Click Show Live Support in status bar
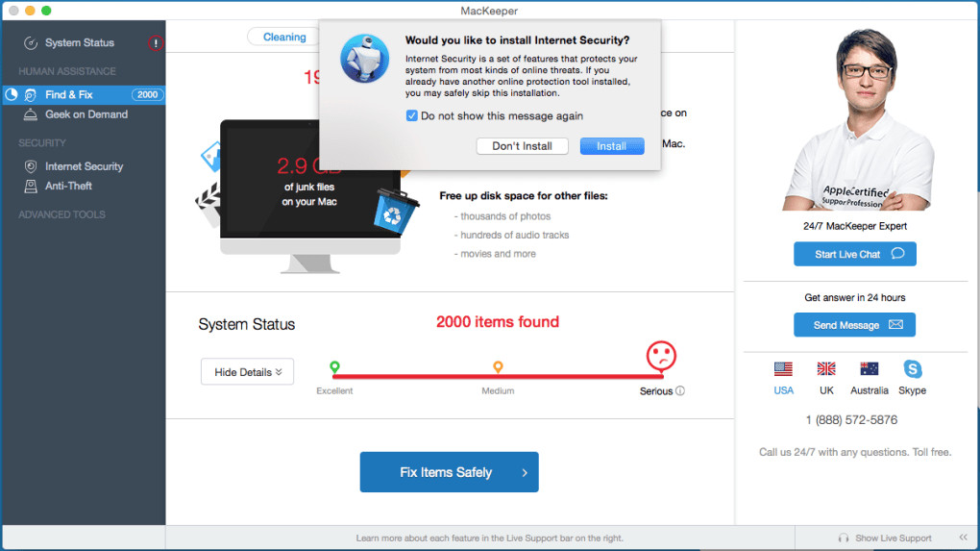Viewport: 980px width, 551px height. tap(894, 538)
